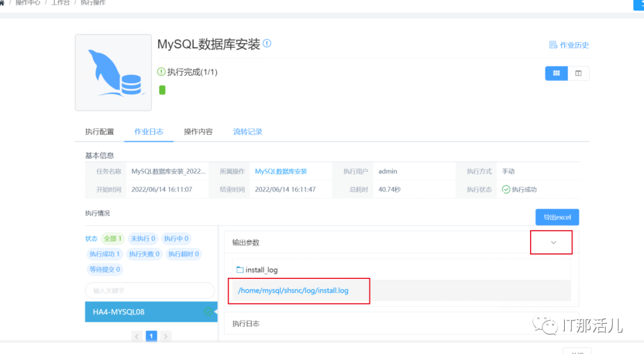
Task: Go to next page arrow
Action: [166, 336]
